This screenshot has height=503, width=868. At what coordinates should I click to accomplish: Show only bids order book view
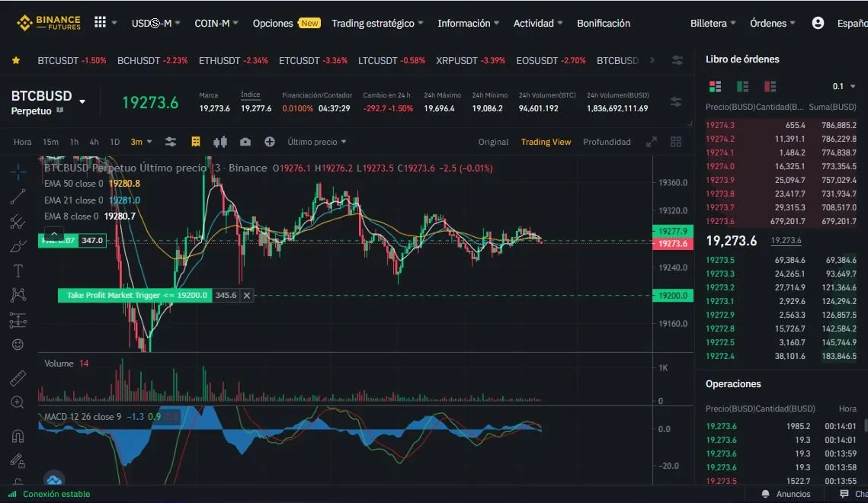[x=742, y=86]
